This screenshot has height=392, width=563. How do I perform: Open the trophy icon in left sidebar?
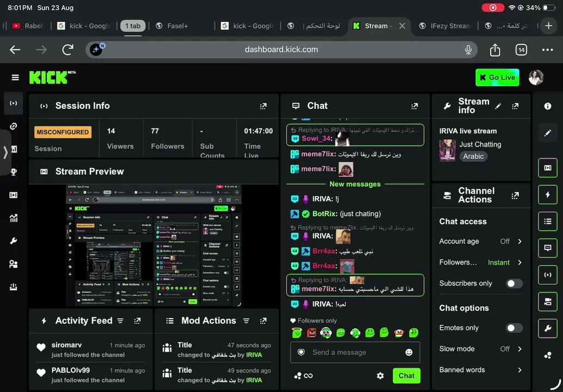click(13, 172)
